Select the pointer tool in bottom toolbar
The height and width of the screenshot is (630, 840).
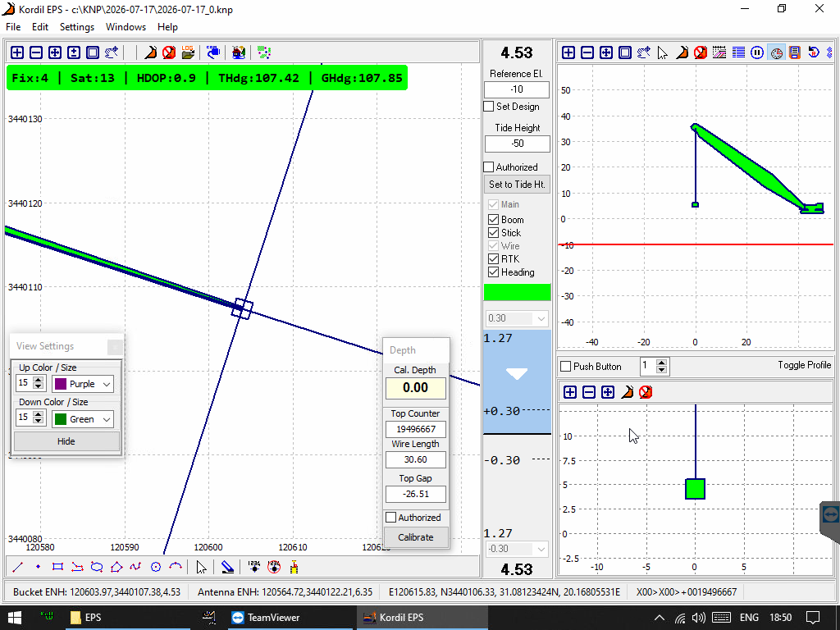[202, 567]
